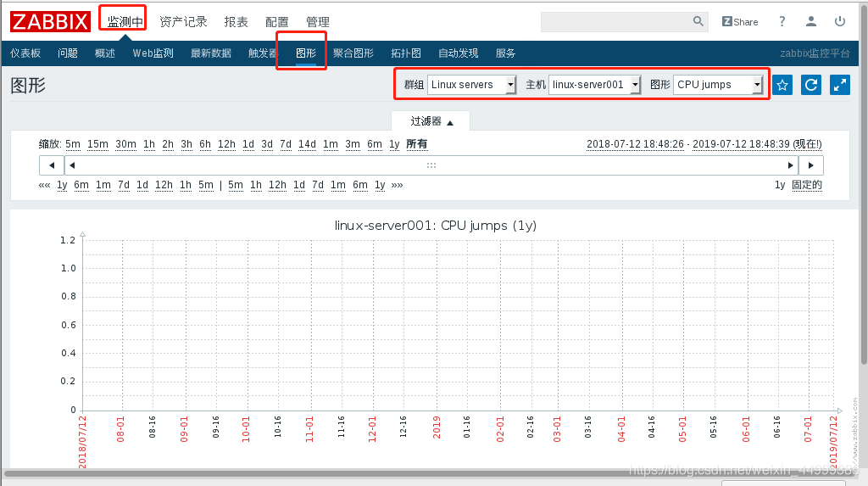Click the ««« backward arrows link
The image size is (868, 486).
pyautogui.click(x=44, y=185)
